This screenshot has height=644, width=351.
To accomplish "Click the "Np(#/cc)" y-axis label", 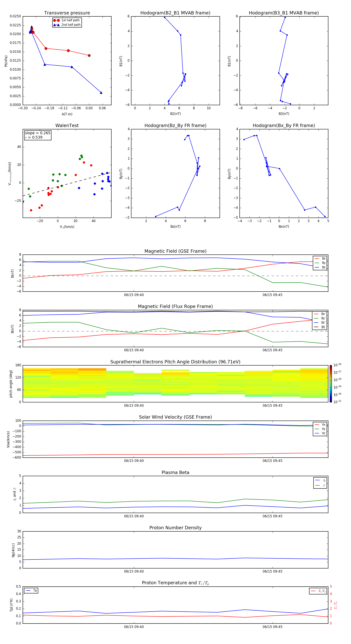I will 13,550.
